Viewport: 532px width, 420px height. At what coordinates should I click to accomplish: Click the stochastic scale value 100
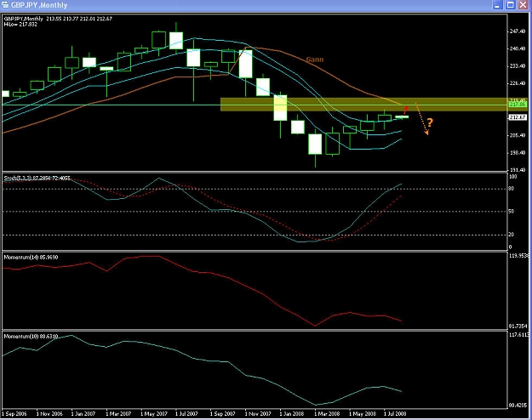pos(513,177)
